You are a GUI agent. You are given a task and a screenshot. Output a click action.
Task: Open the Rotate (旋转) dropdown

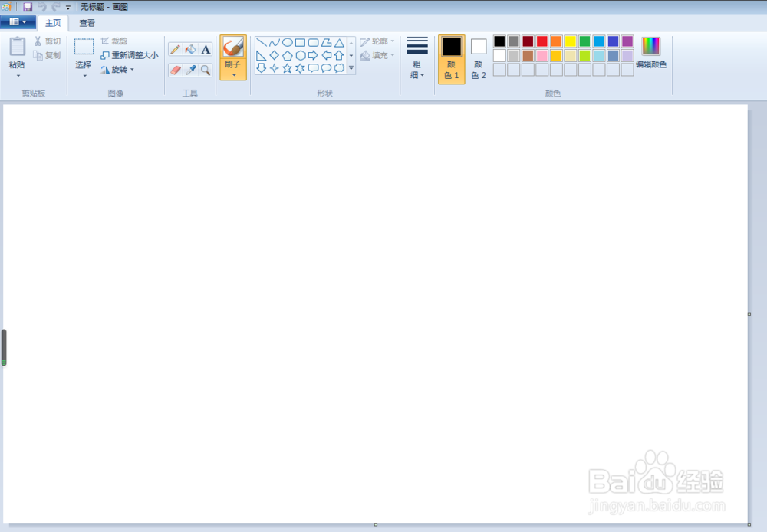(117, 70)
